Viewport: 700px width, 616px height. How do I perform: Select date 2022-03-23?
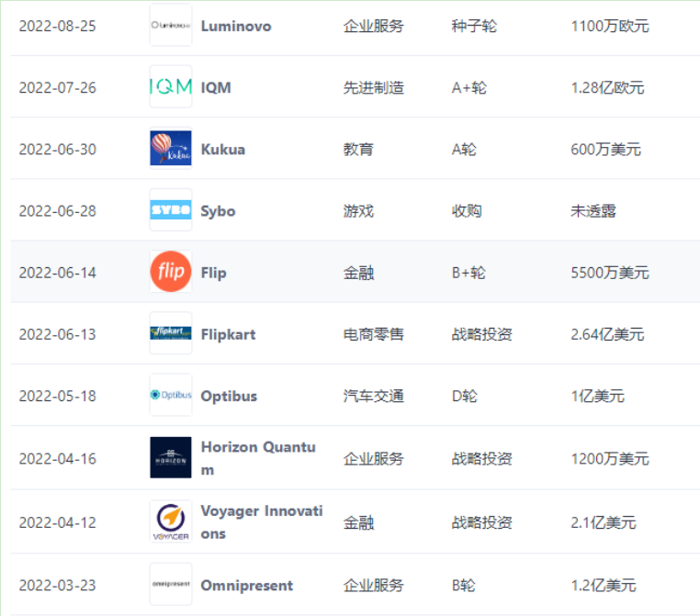[x=58, y=585]
